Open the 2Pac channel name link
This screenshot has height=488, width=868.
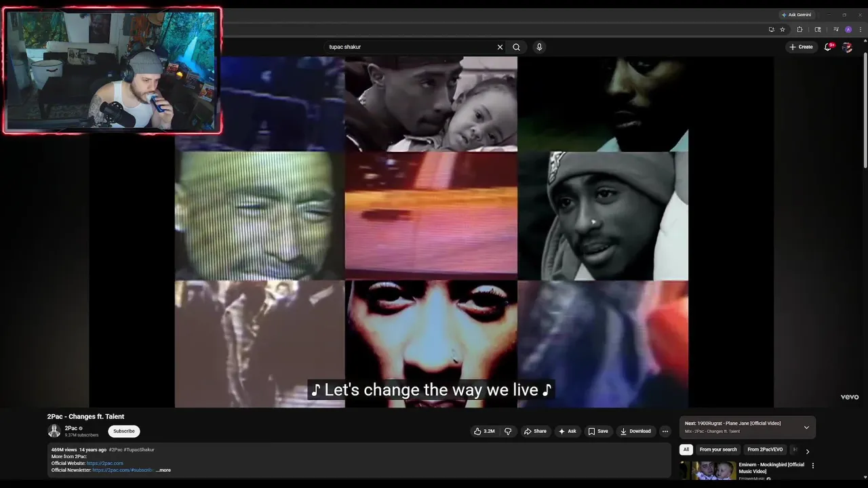pyautogui.click(x=71, y=428)
